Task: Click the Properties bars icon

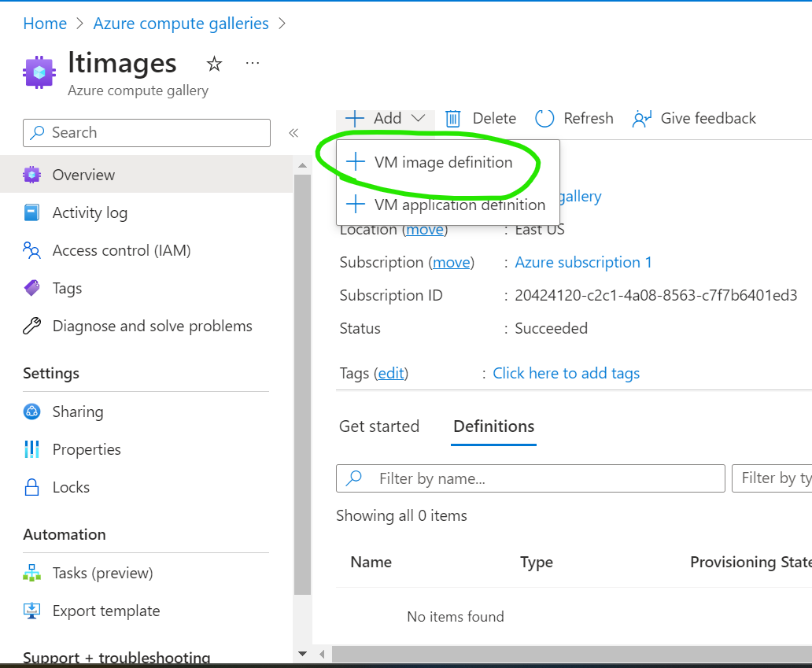Action: pyautogui.click(x=32, y=449)
